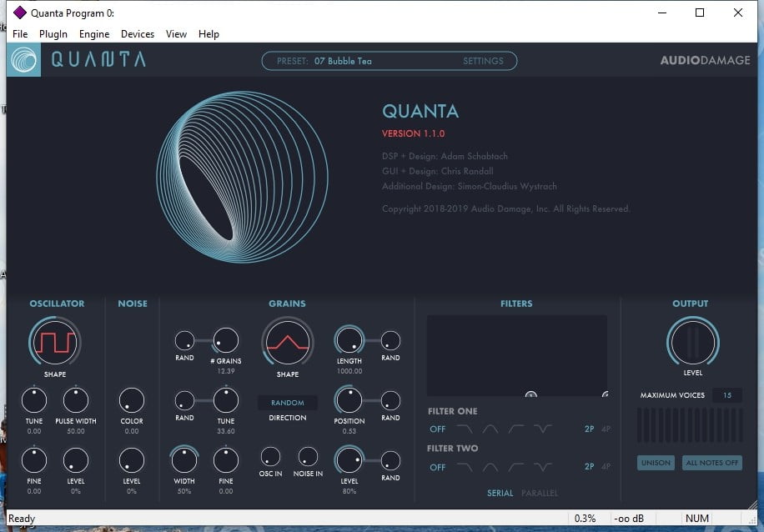This screenshot has height=532, width=764.
Task: Select Filter One high-pass shape icon
Action: tap(516, 429)
